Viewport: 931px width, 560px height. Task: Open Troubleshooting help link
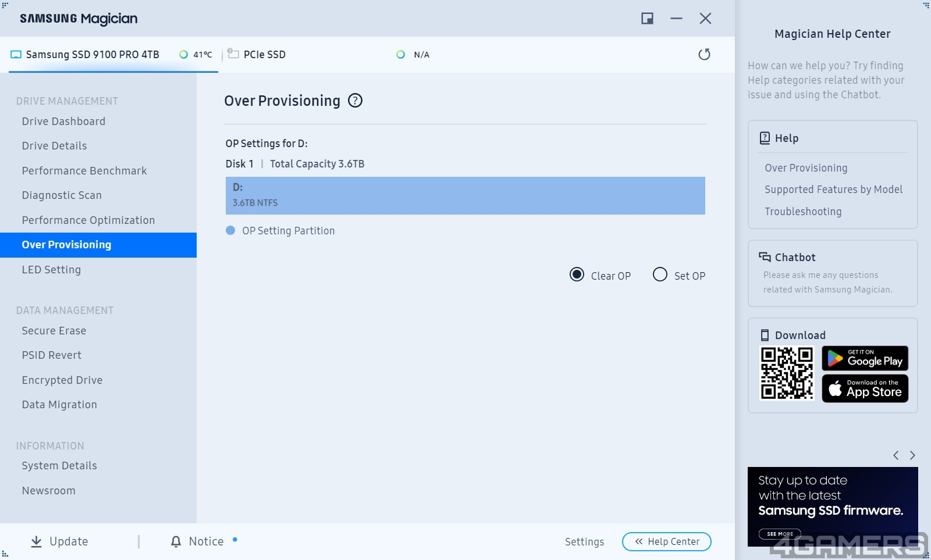point(803,212)
